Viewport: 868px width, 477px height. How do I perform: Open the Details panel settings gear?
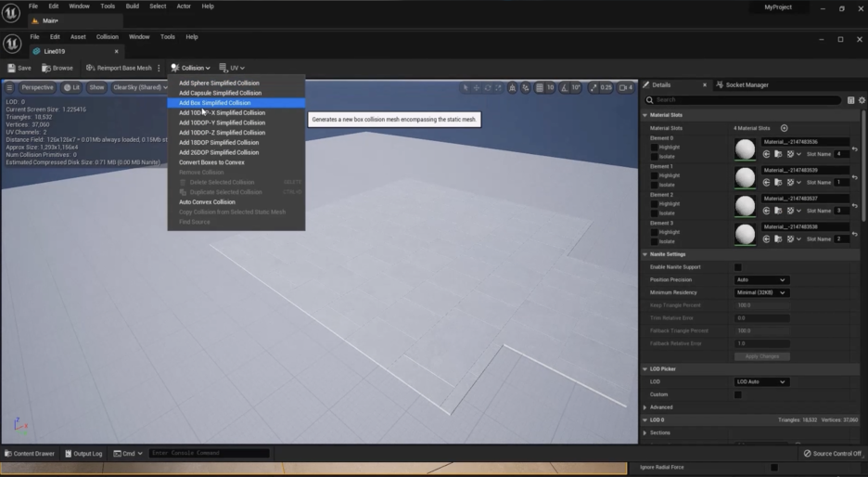pos(862,100)
